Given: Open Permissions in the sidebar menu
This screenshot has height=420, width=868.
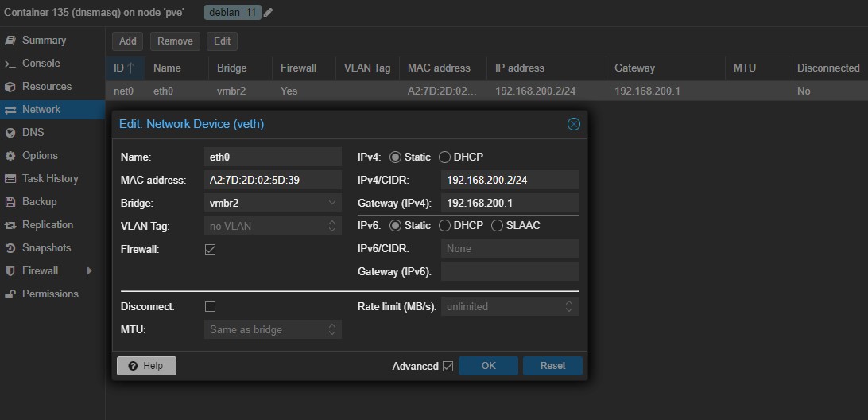Looking at the screenshot, I should click(49, 294).
